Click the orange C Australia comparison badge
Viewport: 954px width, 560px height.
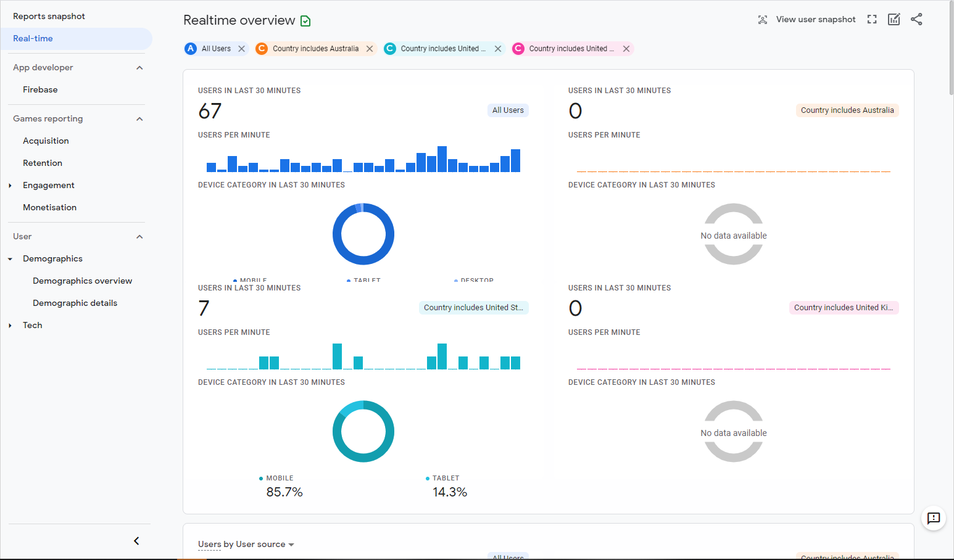[262, 49]
